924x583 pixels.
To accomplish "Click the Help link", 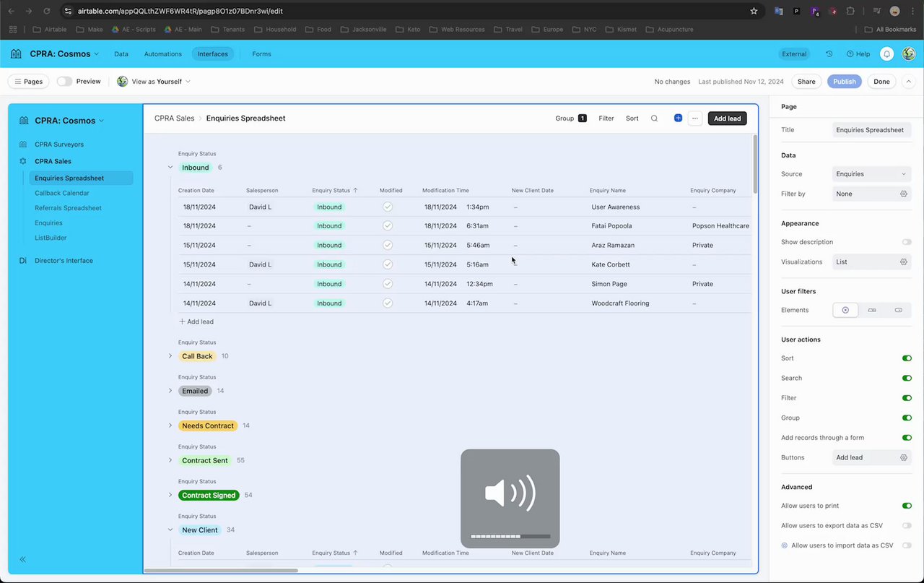I will [858, 54].
